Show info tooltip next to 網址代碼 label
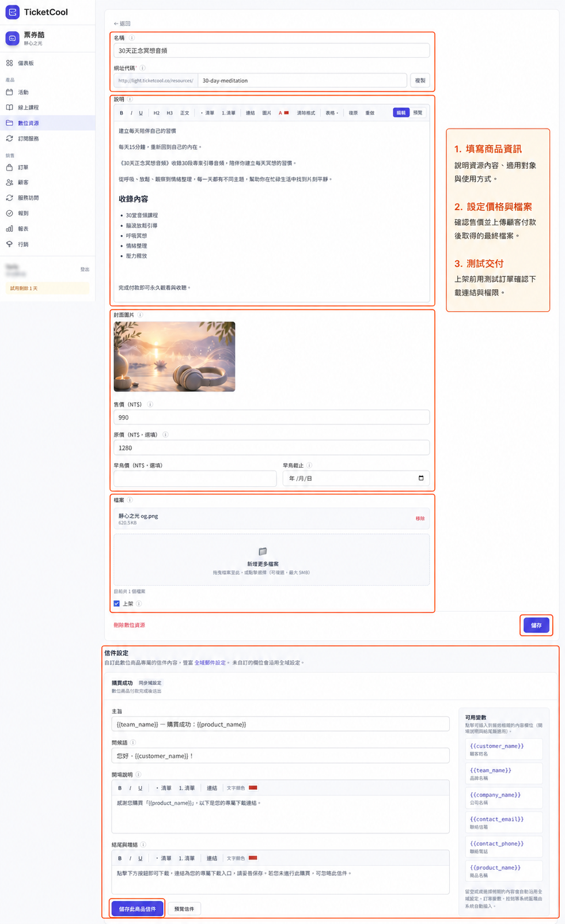Screen dimensions: 565x924 143,68
